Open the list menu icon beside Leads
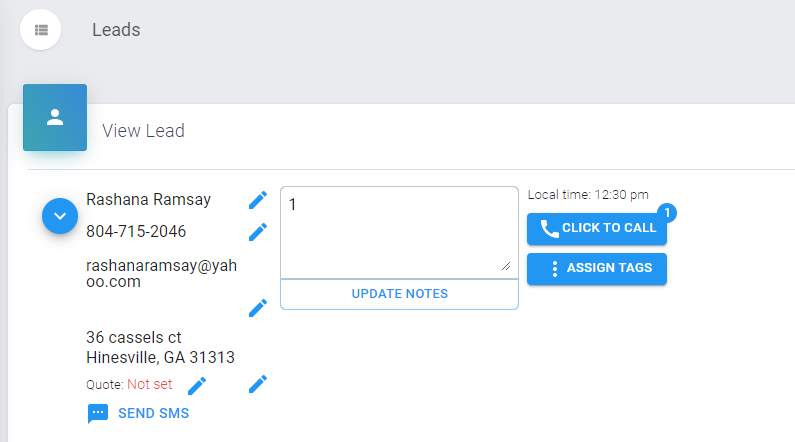The image size is (795, 442). [x=41, y=30]
